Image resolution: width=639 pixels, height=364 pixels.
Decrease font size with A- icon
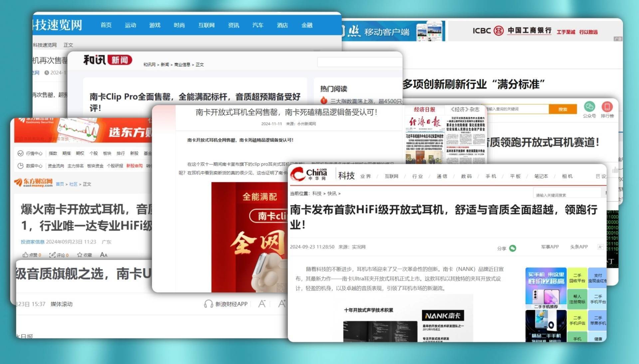pyautogui.click(x=262, y=304)
